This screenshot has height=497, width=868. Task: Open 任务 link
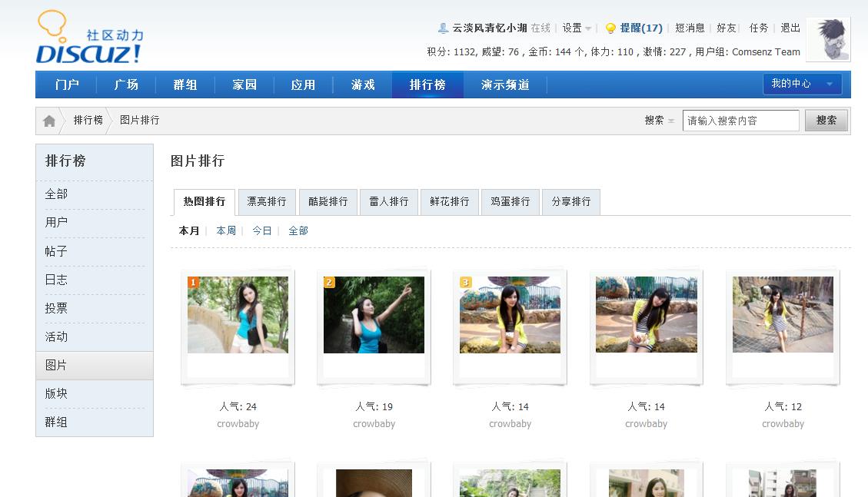pos(758,28)
